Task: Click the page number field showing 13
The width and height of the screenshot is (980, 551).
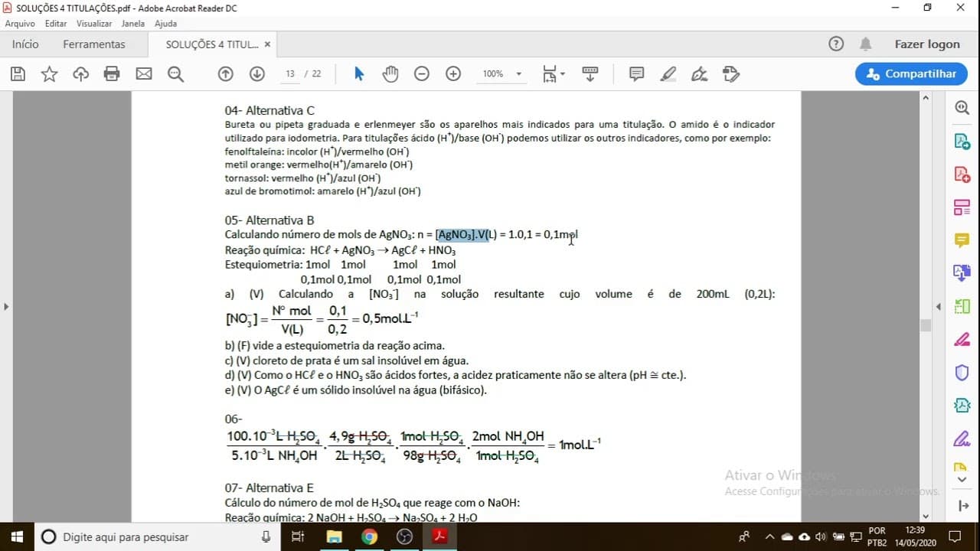Action: 290,74
